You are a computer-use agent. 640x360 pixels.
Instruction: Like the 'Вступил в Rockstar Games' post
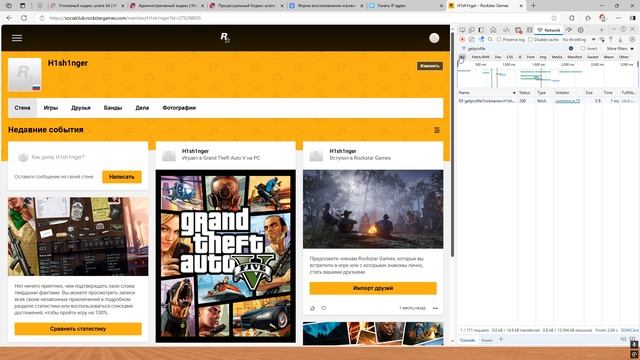point(313,308)
